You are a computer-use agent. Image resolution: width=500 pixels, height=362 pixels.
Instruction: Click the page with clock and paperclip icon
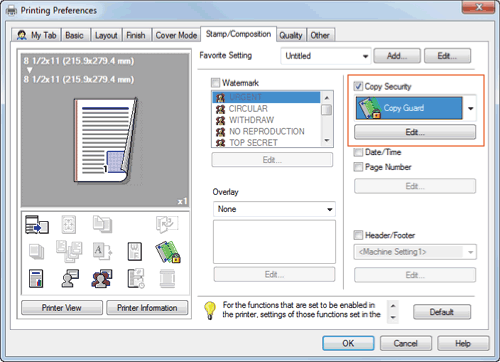[x=136, y=278]
